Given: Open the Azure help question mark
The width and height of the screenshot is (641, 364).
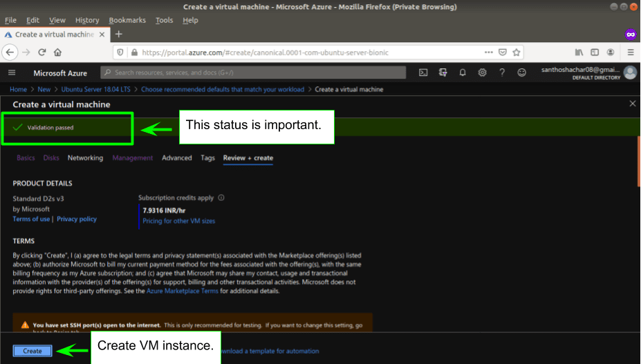Looking at the screenshot, I should tap(502, 73).
